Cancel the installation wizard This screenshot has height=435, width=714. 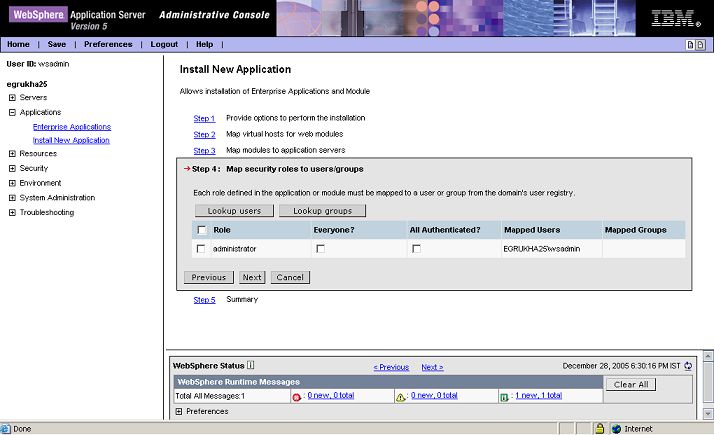pos(290,277)
